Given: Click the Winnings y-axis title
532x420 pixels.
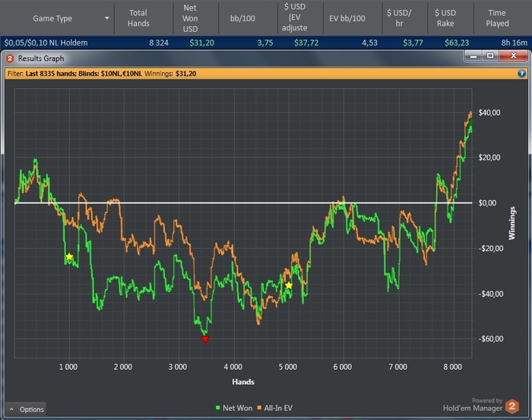Looking at the screenshot, I should pos(512,223).
